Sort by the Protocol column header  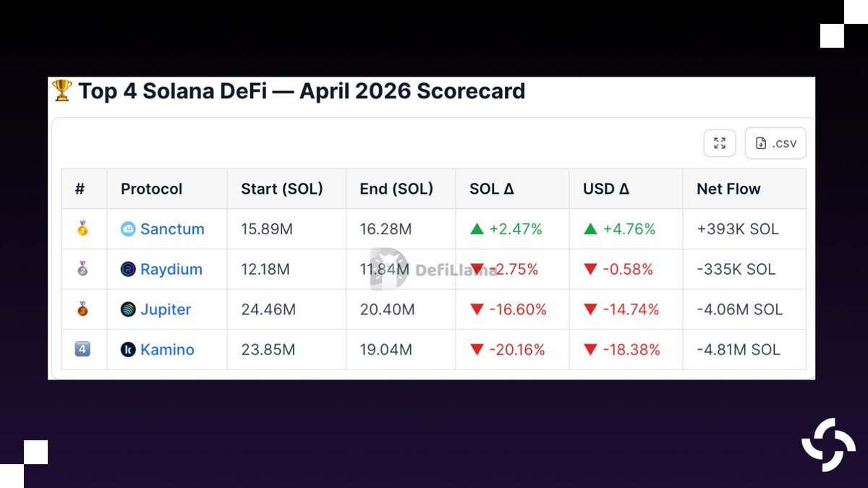point(151,189)
